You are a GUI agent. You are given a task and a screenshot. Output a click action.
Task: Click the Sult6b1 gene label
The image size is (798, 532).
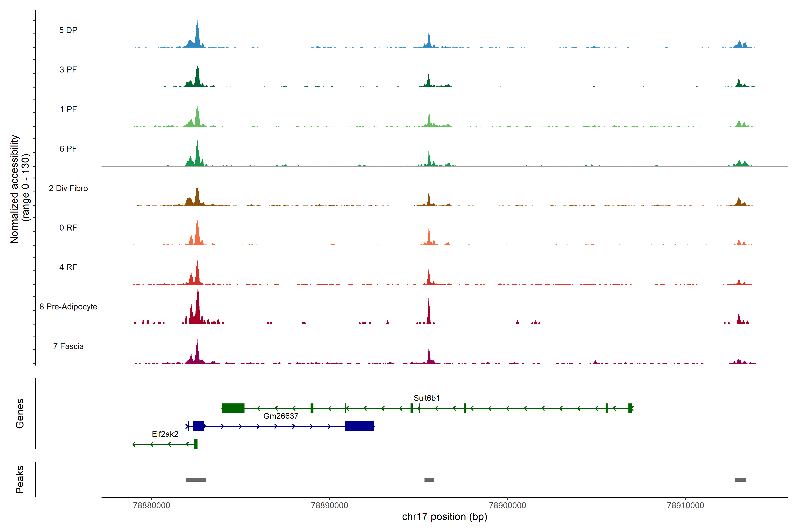pos(426,398)
